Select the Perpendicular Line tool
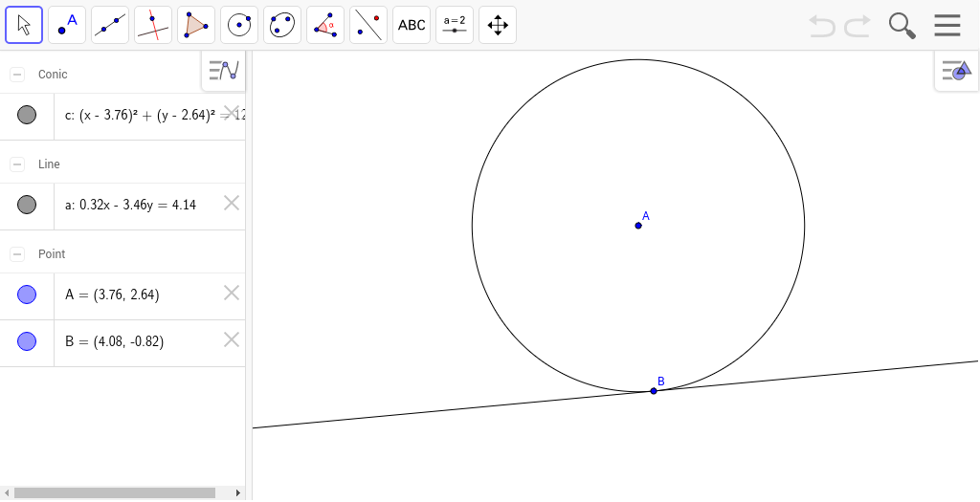980x502 pixels. [x=153, y=25]
